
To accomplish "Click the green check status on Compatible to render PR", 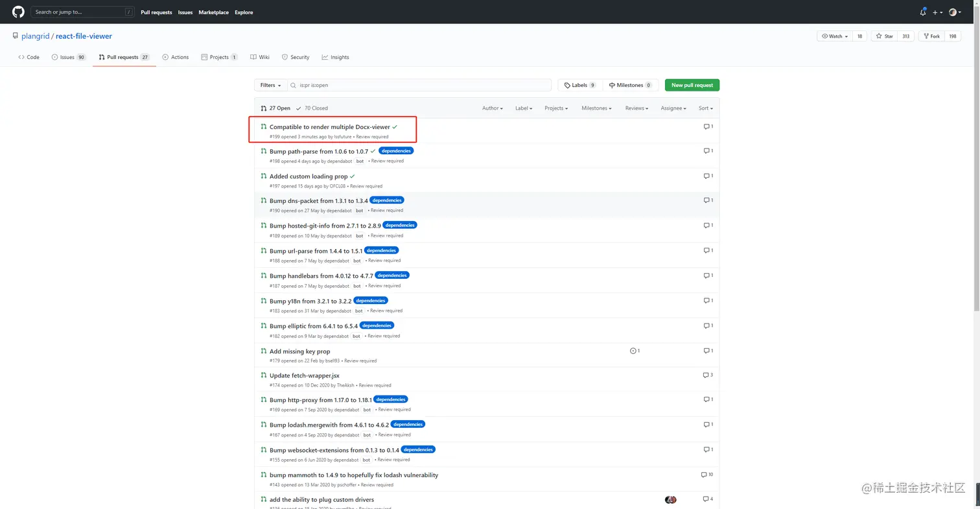I will (x=395, y=126).
